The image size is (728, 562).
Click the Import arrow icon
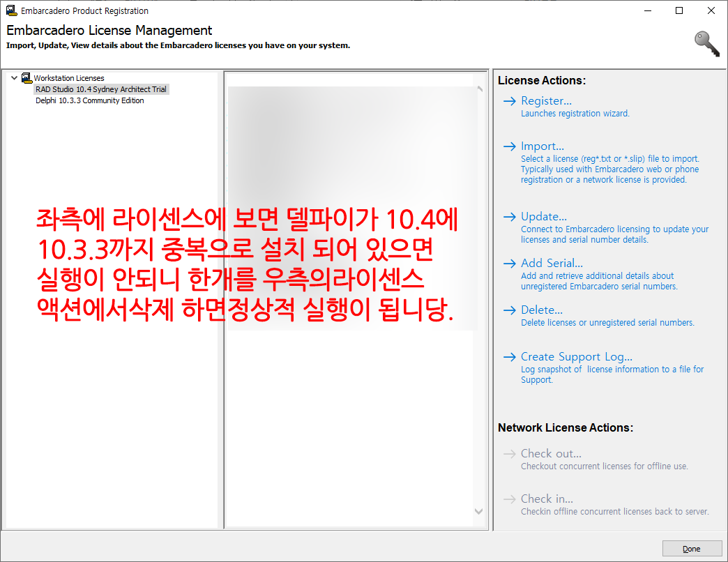(x=509, y=146)
